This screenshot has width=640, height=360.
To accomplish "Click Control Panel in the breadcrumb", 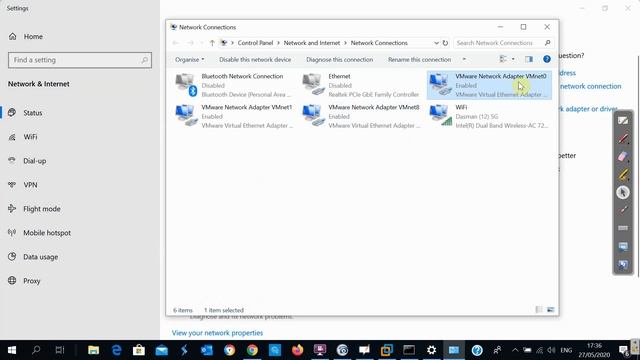I will click(255, 43).
